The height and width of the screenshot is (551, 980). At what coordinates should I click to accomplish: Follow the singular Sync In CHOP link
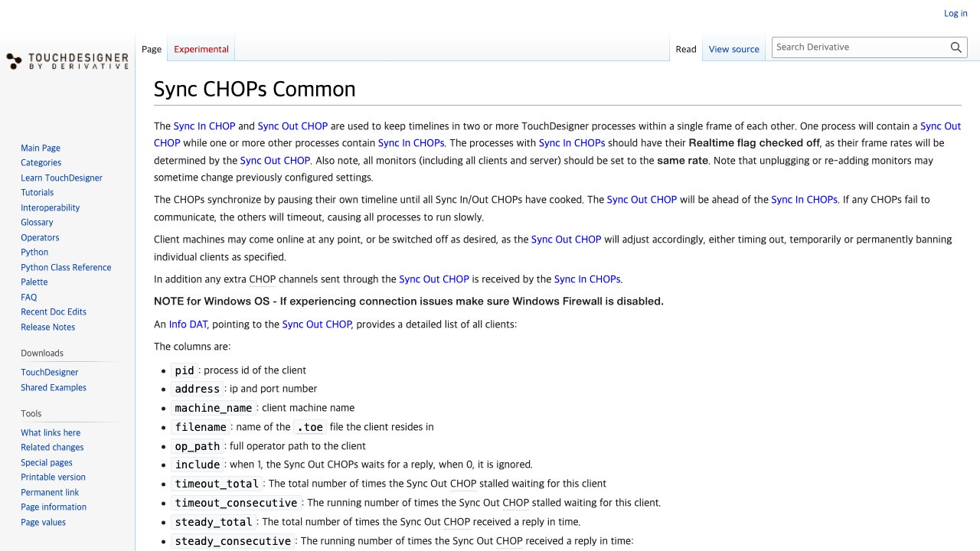[x=204, y=126]
